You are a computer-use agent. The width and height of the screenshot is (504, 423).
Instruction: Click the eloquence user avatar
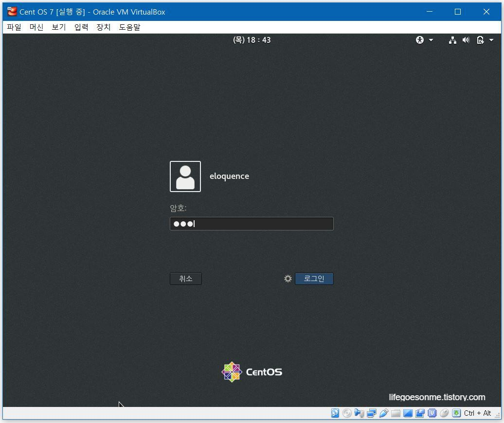(x=185, y=176)
